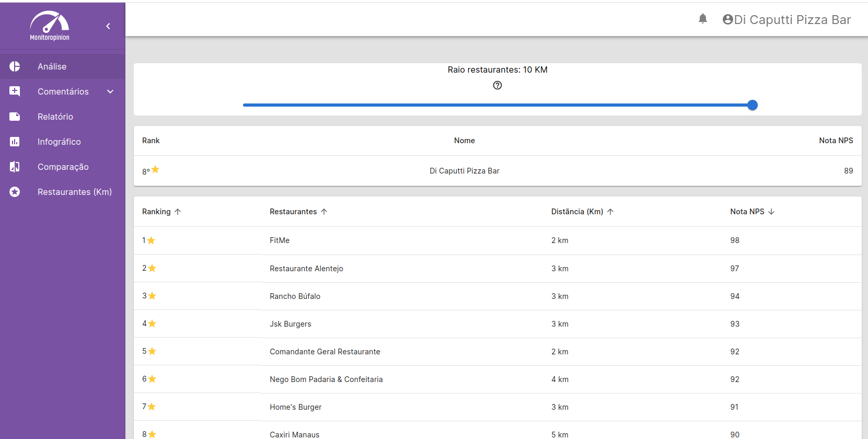Click the Análise pie chart icon
This screenshot has width=868, height=439.
[x=15, y=66]
